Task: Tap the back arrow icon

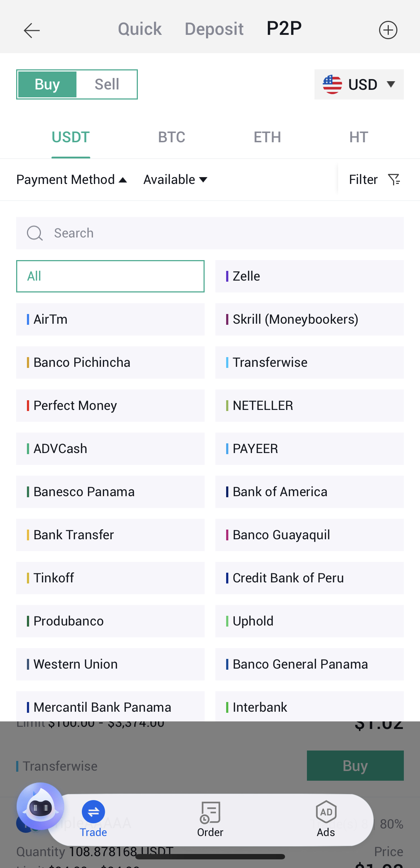Action: [x=32, y=30]
